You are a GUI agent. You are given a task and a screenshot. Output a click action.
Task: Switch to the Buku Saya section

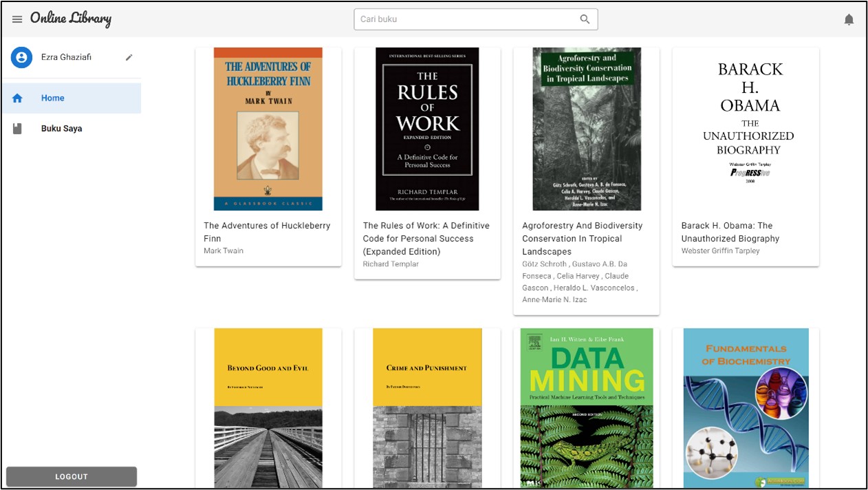pos(62,128)
